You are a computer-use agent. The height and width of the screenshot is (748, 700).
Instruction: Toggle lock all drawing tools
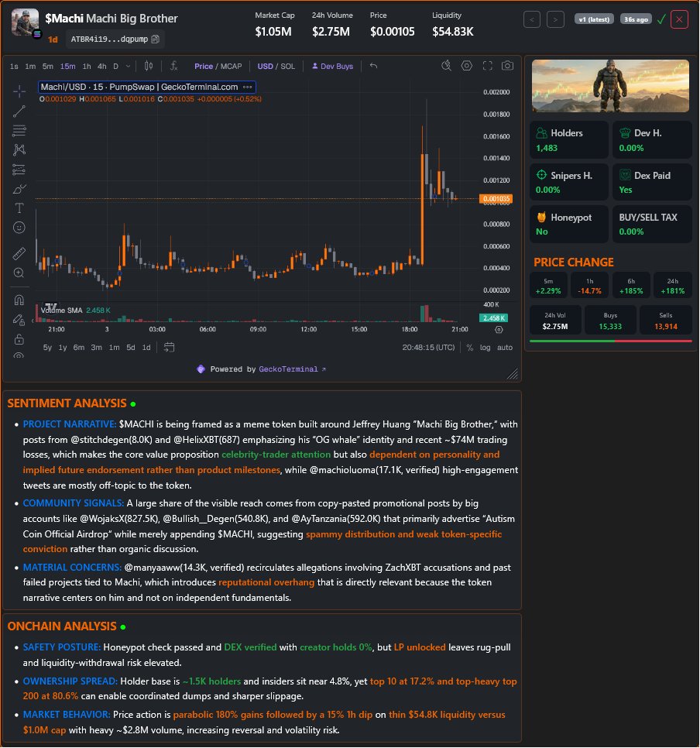tap(19, 339)
